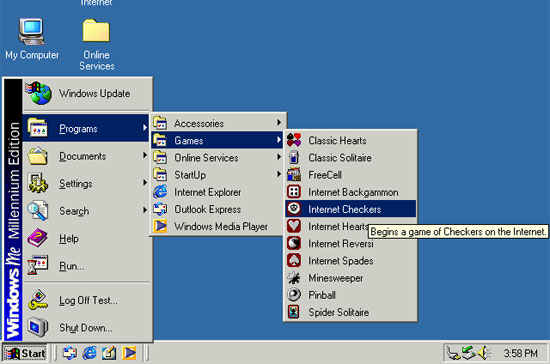Click the Internet Backgammon label

pyautogui.click(x=353, y=192)
